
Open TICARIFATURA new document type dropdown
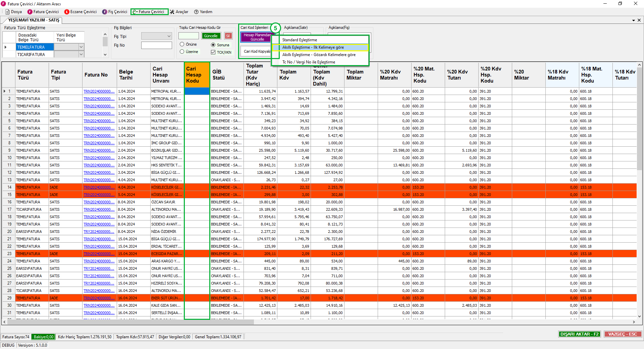pyautogui.click(x=81, y=54)
